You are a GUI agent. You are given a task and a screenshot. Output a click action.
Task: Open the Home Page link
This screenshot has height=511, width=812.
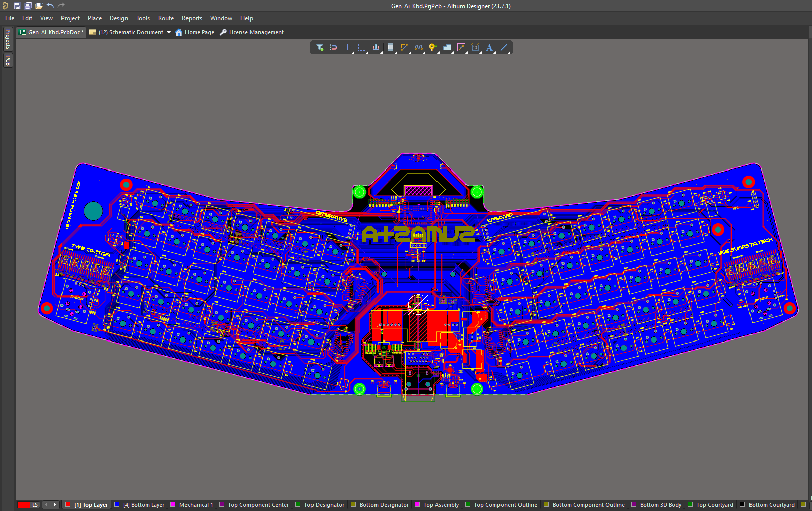(195, 32)
